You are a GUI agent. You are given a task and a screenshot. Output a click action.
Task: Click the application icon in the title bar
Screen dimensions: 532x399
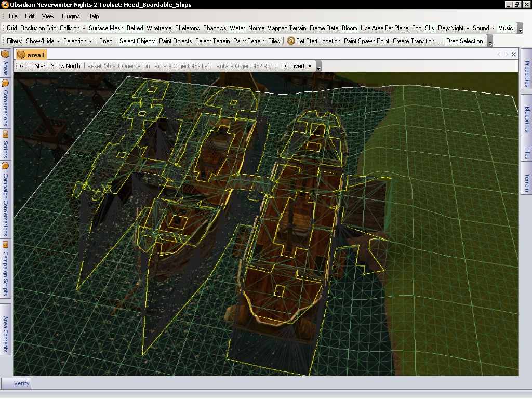pyautogui.click(x=5, y=5)
